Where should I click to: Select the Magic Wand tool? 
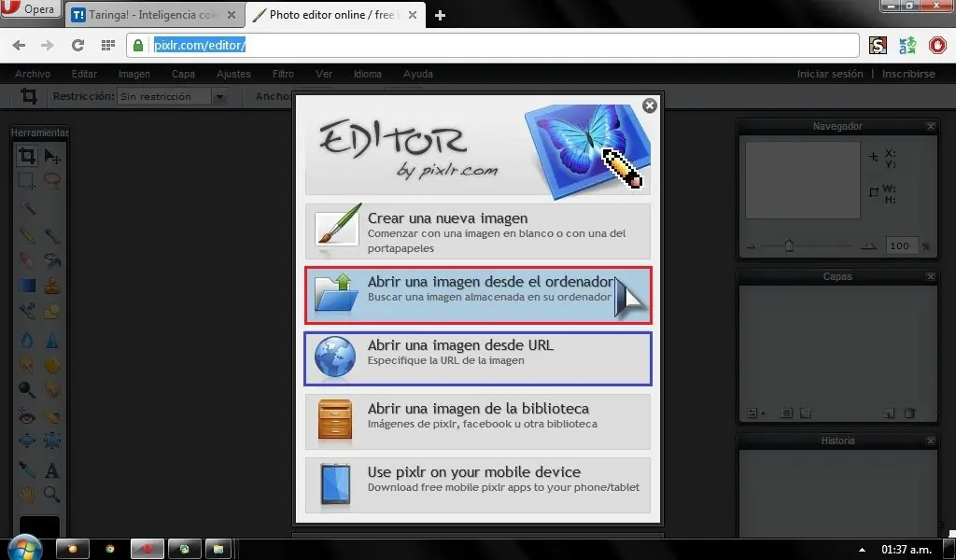(27, 208)
